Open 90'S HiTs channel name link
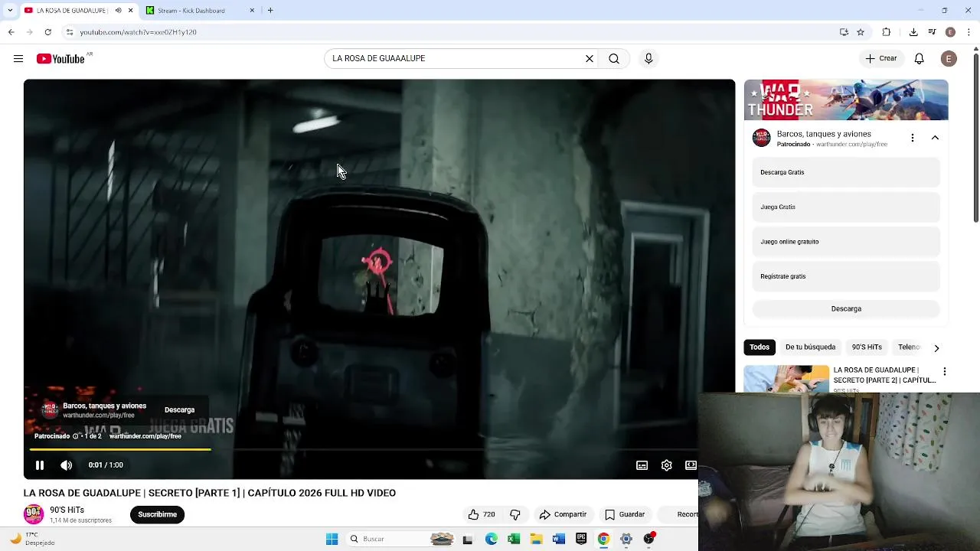The width and height of the screenshot is (980, 551). [67, 510]
